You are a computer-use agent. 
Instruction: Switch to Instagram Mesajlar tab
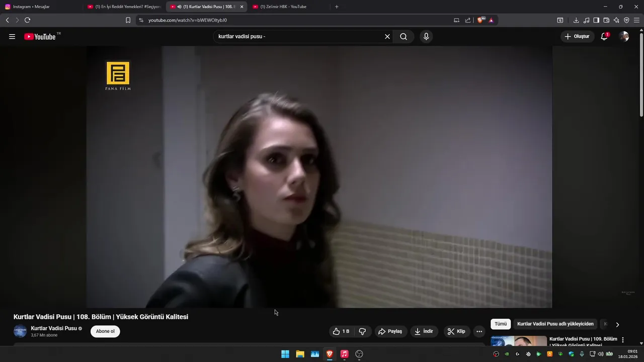click(x=41, y=7)
